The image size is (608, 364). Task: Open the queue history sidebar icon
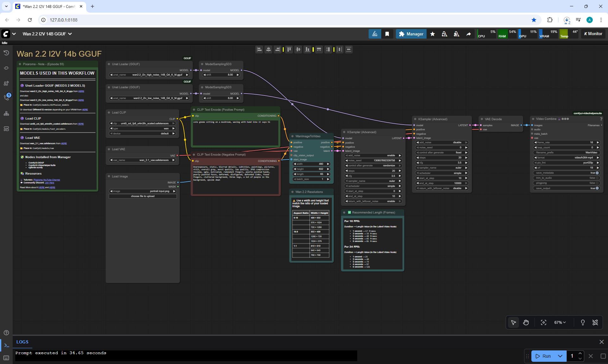(x=6, y=53)
